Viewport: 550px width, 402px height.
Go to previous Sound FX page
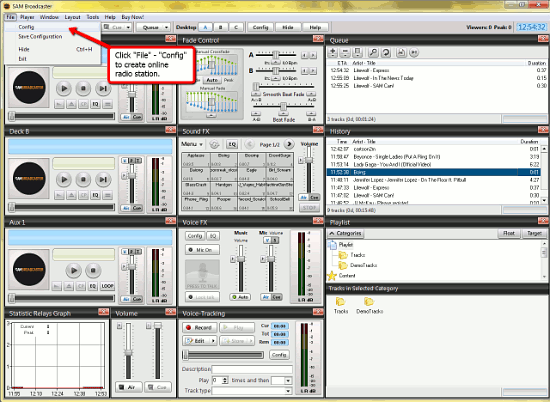249,144
